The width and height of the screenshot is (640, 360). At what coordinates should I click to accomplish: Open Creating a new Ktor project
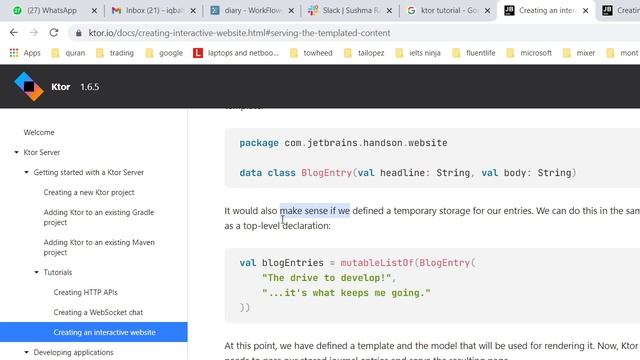(x=89, y=192)
